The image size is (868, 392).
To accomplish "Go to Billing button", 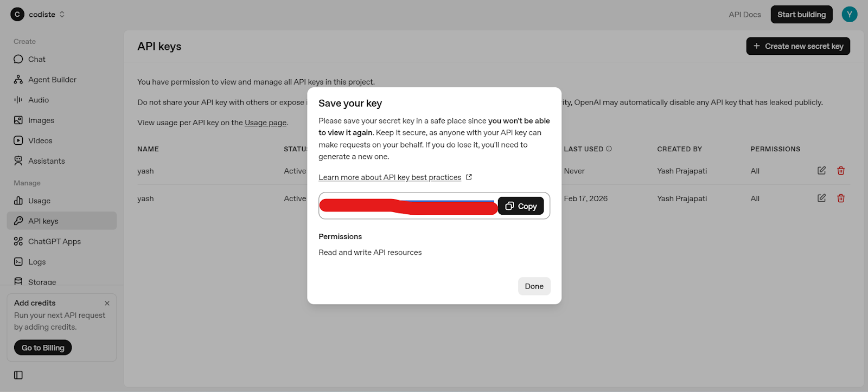I will coord(43,348).
